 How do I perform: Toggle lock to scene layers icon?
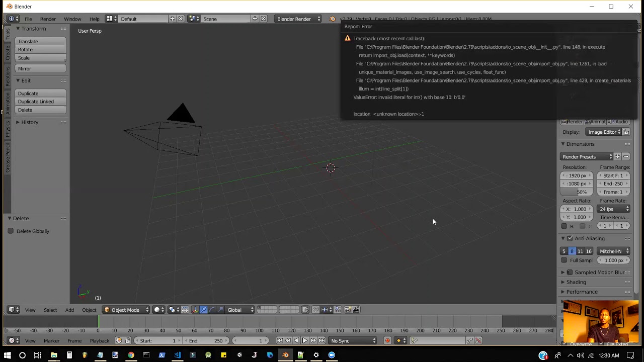coord(305,310)
